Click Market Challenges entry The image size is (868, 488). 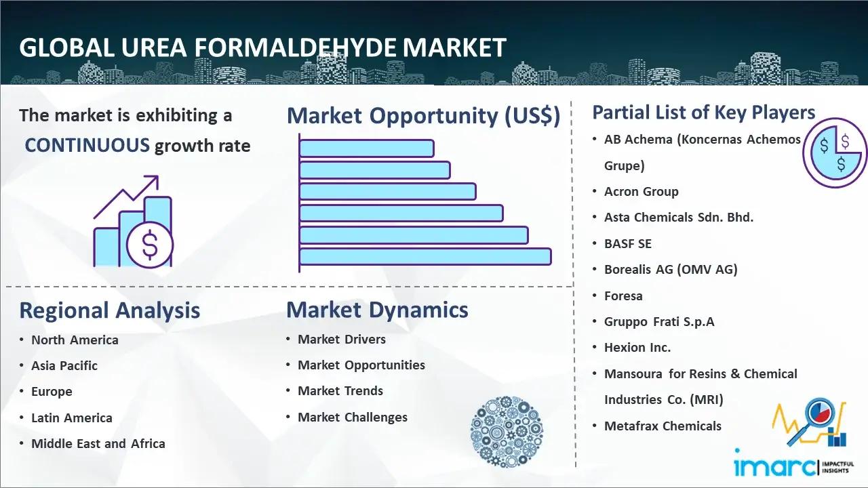(353, 418)
